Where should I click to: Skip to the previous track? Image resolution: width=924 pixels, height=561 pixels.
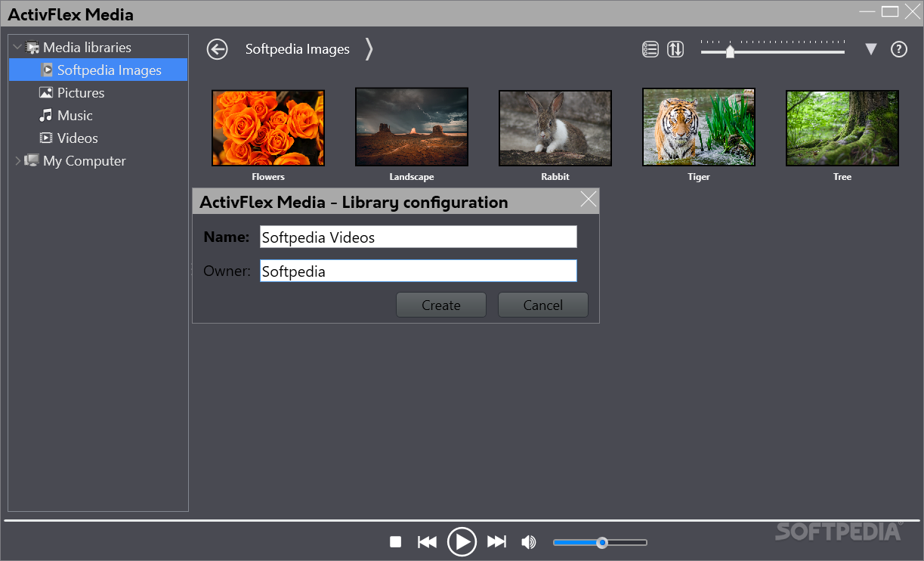[427, 541]
